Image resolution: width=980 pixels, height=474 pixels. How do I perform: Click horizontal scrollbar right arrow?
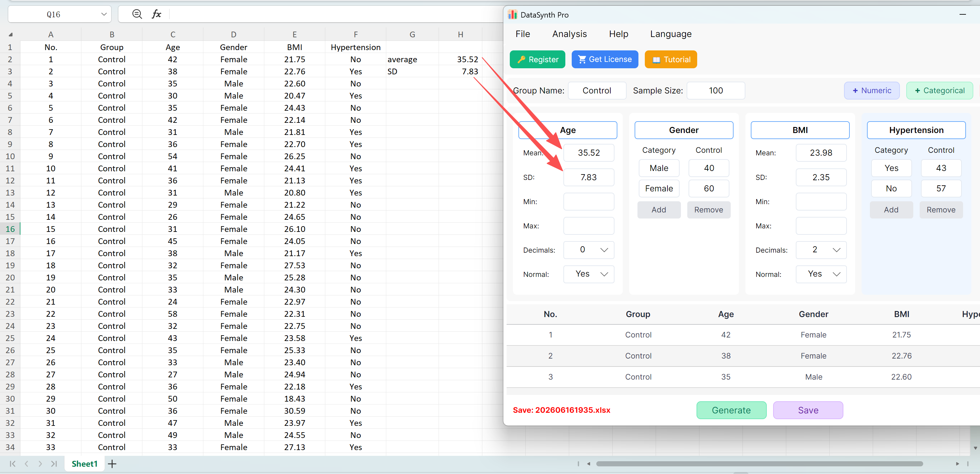pos(957,463)
